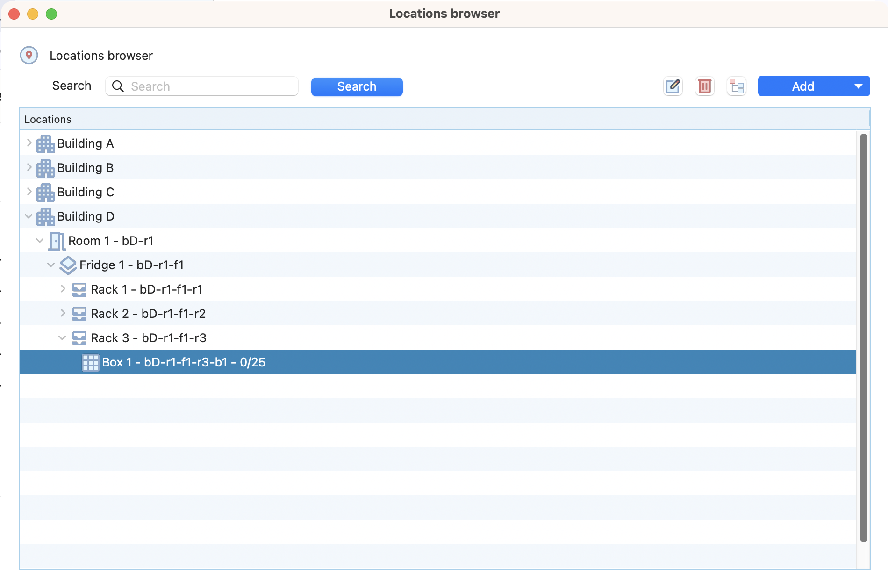This screenshot has width=888, height=588.
Task: Click the edit location pencil icon
Action: click(x=673, y=86)
